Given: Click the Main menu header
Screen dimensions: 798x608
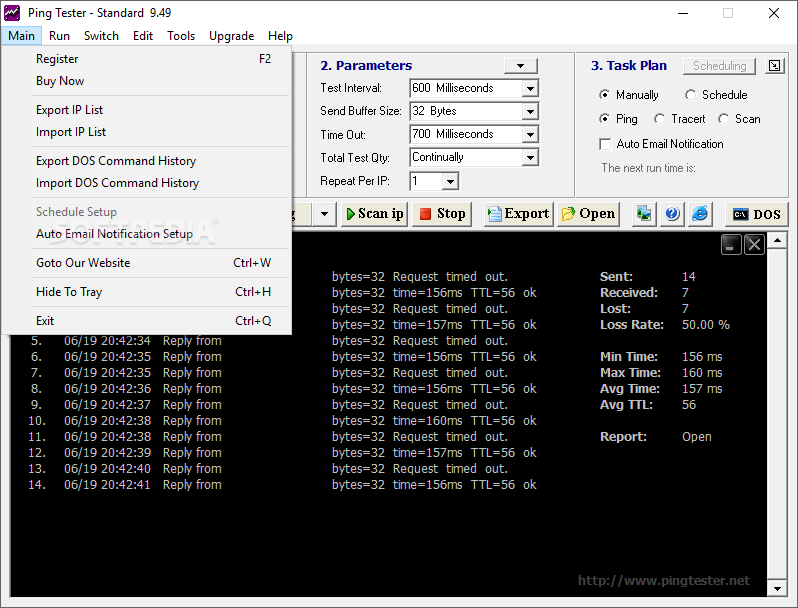Looking at the screenshot, I should 21,36.
